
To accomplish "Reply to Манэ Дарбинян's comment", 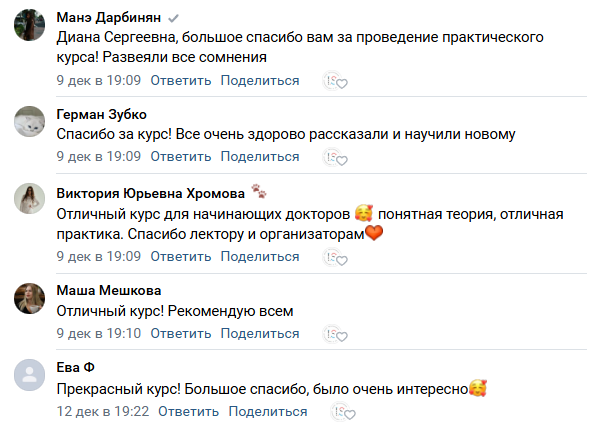I will (x=180, y=80).
